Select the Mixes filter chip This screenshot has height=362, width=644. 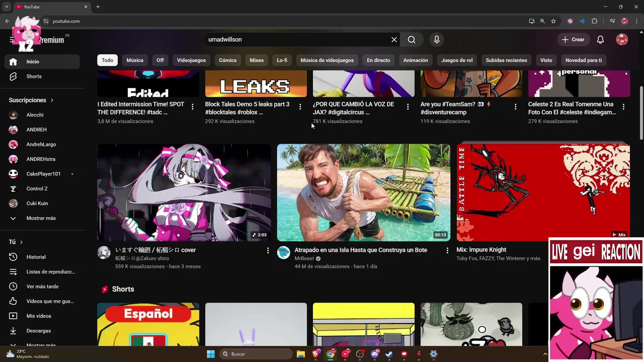point(257,60)
